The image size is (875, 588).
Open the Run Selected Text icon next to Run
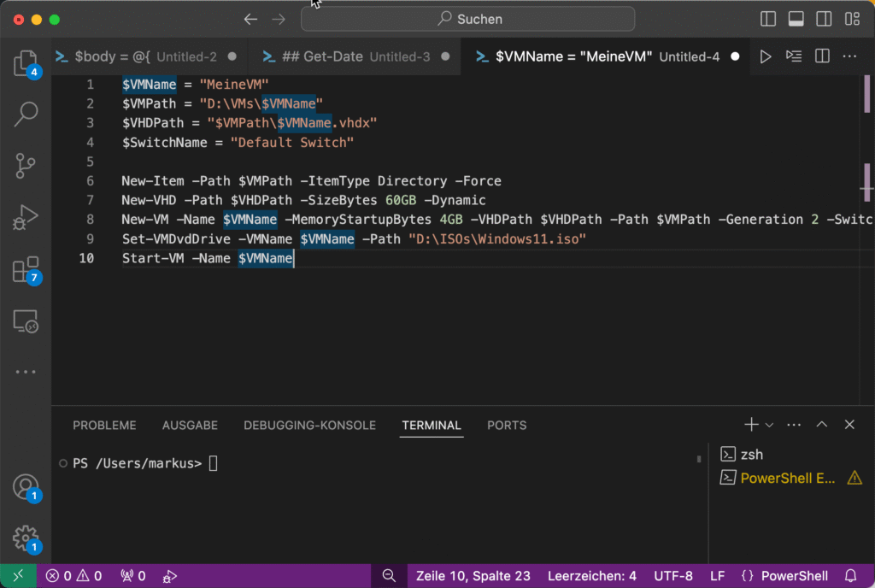point(794,56)
